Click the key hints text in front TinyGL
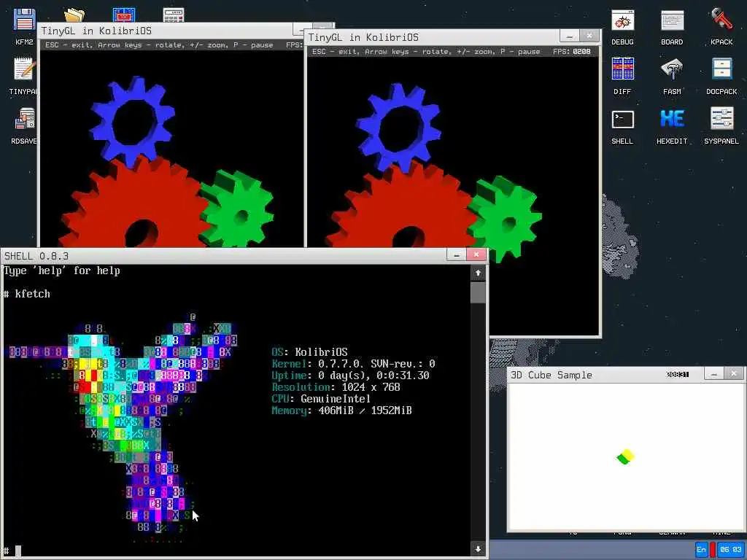 click(x=426, y=52)
